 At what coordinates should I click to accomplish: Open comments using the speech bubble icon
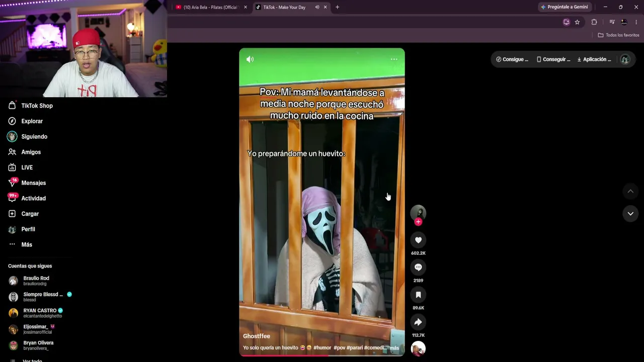418,267
